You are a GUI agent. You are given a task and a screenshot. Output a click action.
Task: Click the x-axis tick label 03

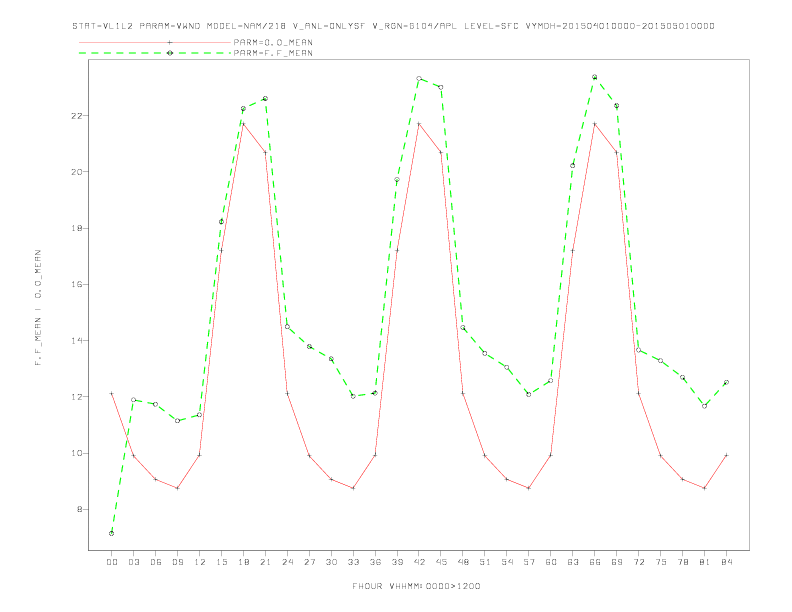(134, 562)
